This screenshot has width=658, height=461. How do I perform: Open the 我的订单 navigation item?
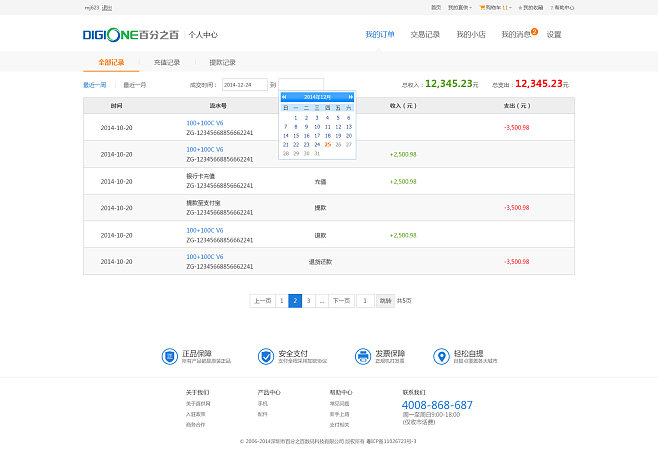pos(380,34)
